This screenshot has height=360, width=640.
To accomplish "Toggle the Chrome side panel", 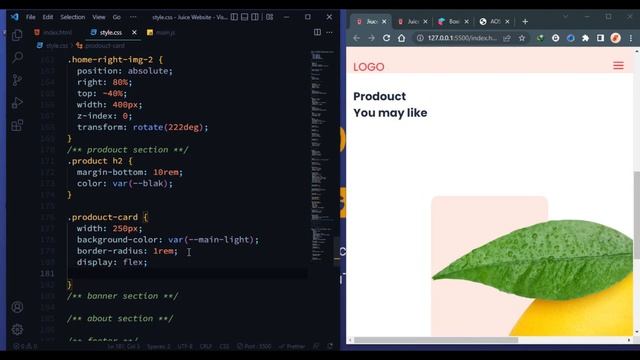I will click(600, 38).
